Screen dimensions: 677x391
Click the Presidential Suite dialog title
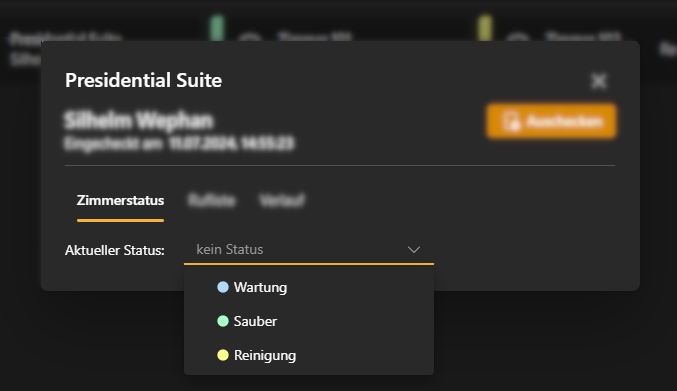click(x=143, y=81)
